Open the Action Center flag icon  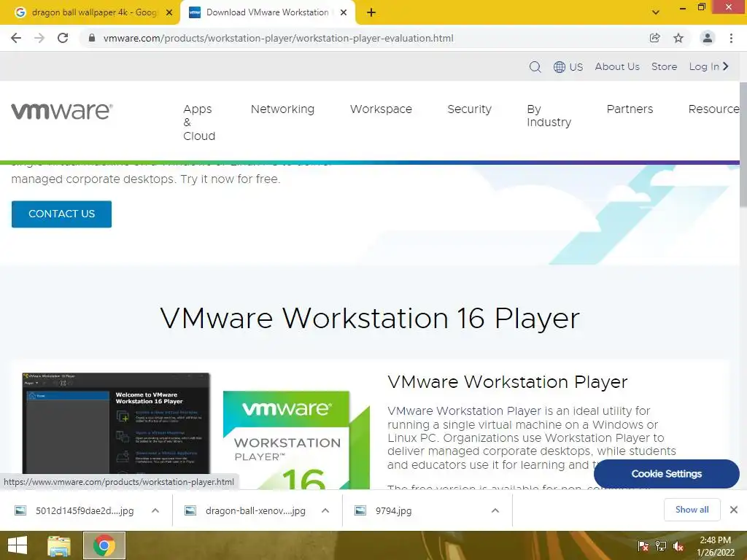643,545
